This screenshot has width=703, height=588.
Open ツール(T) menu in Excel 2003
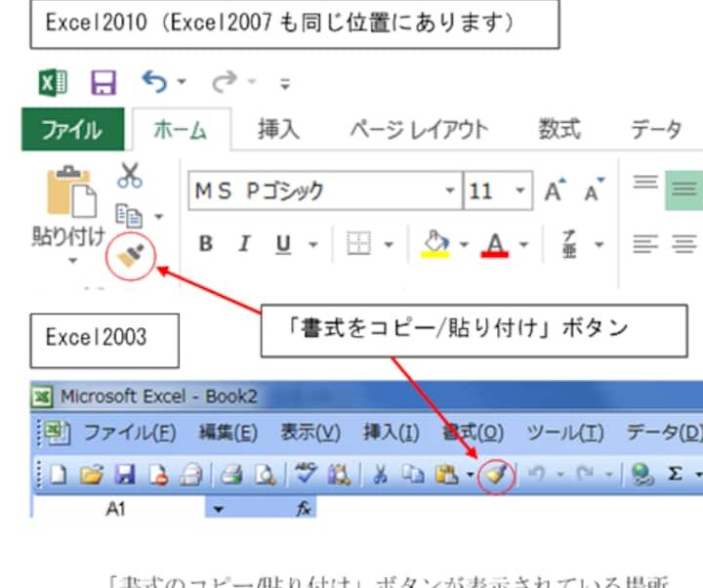(565, 433)
